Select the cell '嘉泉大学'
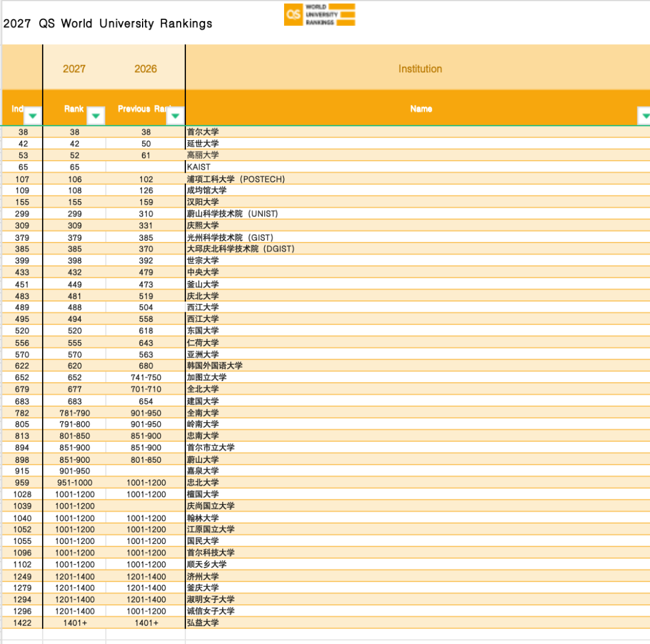 (x=418, y=471)
